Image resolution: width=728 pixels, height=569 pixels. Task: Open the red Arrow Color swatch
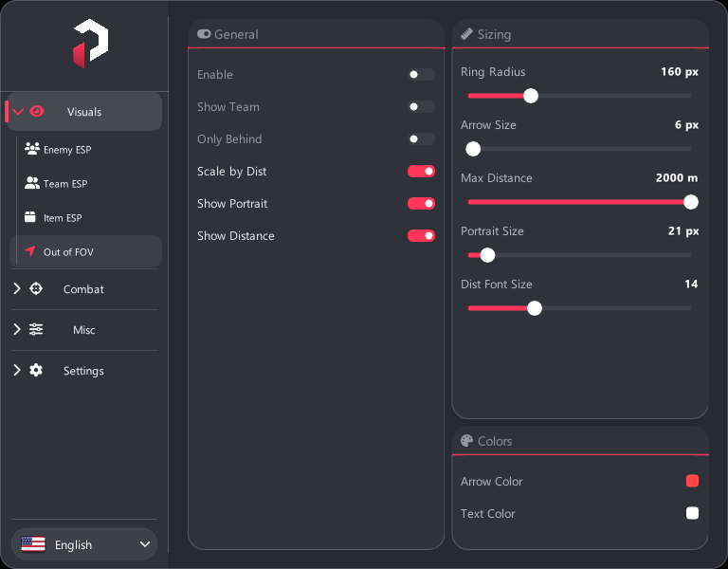[692, 481]
